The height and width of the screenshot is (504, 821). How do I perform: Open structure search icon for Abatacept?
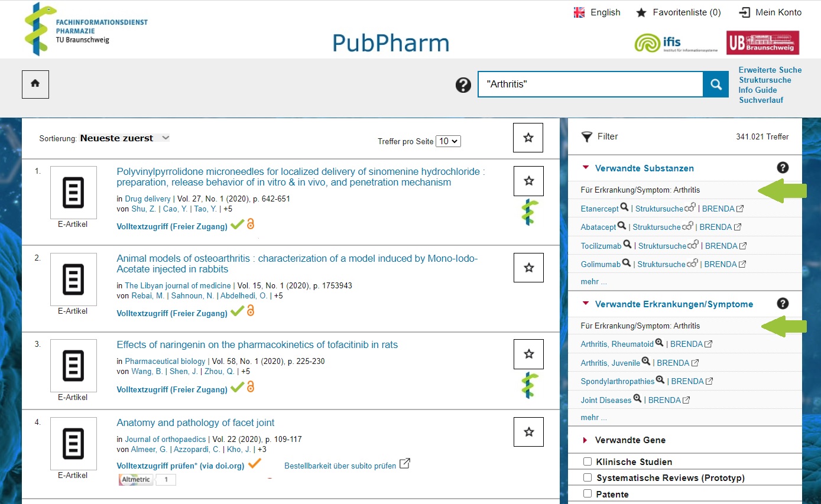(687, 226)
